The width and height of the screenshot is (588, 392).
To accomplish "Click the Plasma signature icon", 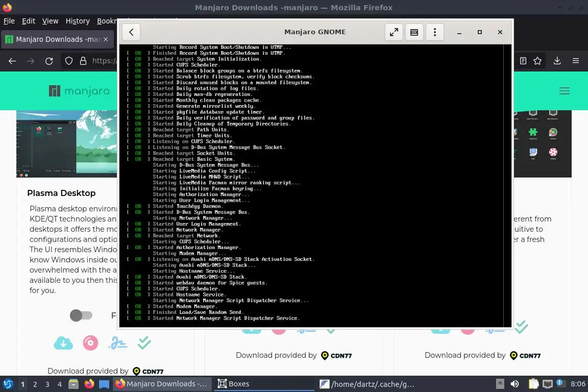I will 118,343.
